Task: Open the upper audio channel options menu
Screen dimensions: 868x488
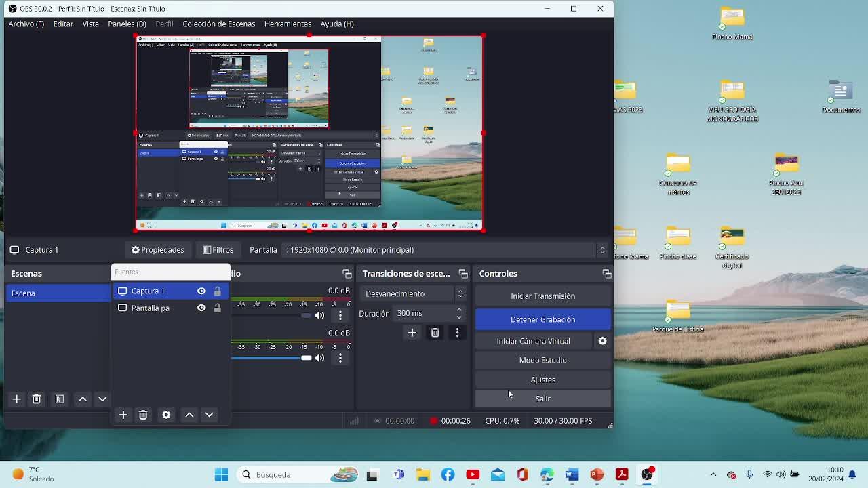Action: (340, 315)
